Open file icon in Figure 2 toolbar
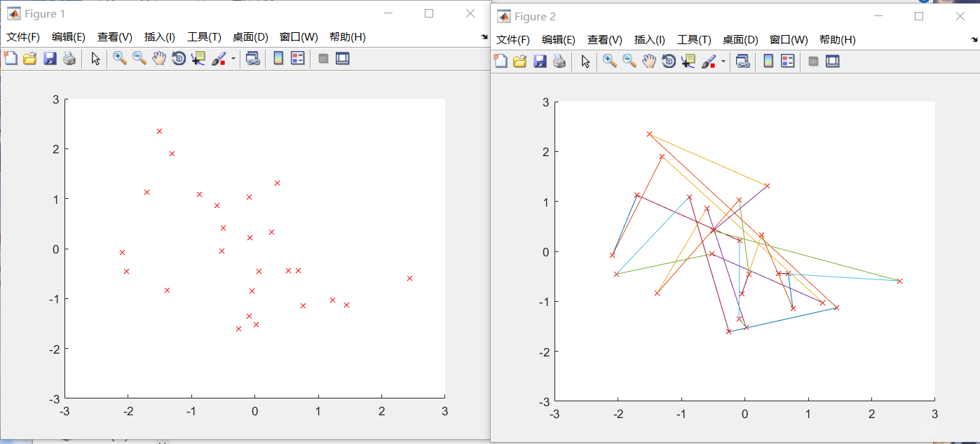This screenshot has height=444, width=980. (x=519, y=62)
